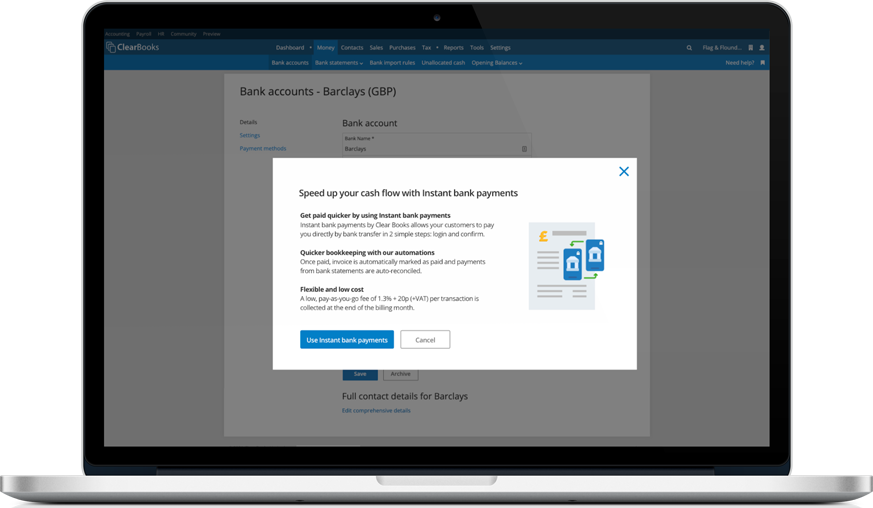Go to Bank accounts submenu item
Image resolution: width=873 pixels, height=508 pixels.
pos(290,63)
